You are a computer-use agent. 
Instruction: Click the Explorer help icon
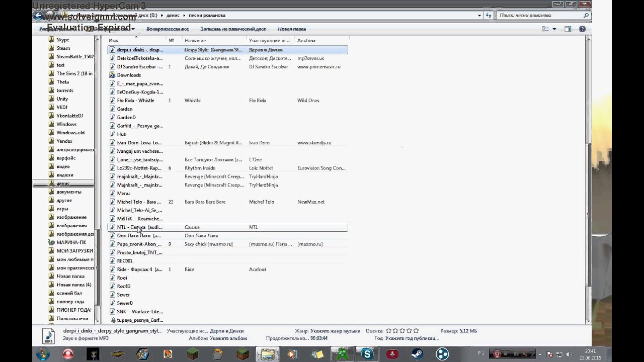(582, 29)
